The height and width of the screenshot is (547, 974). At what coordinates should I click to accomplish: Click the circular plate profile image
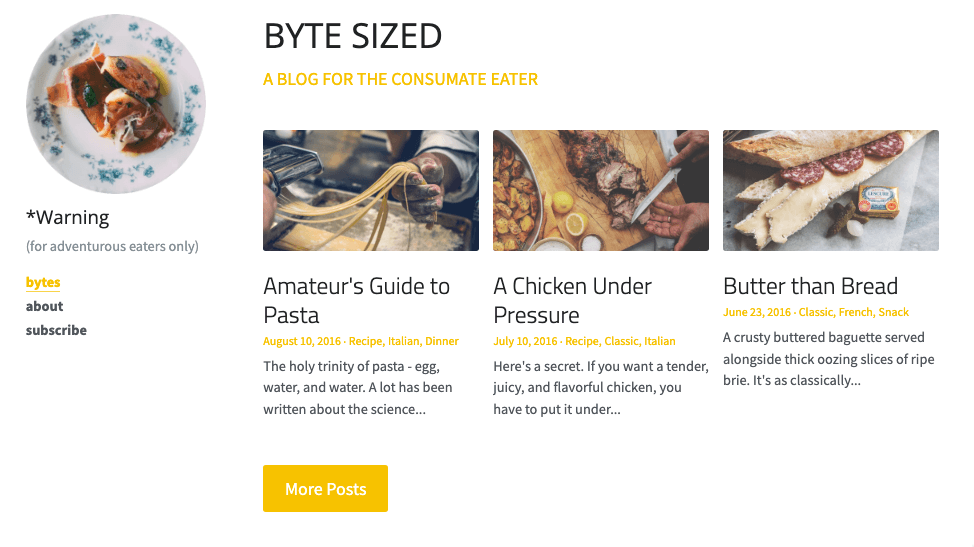pyautogui.click(x=115, y=104)
